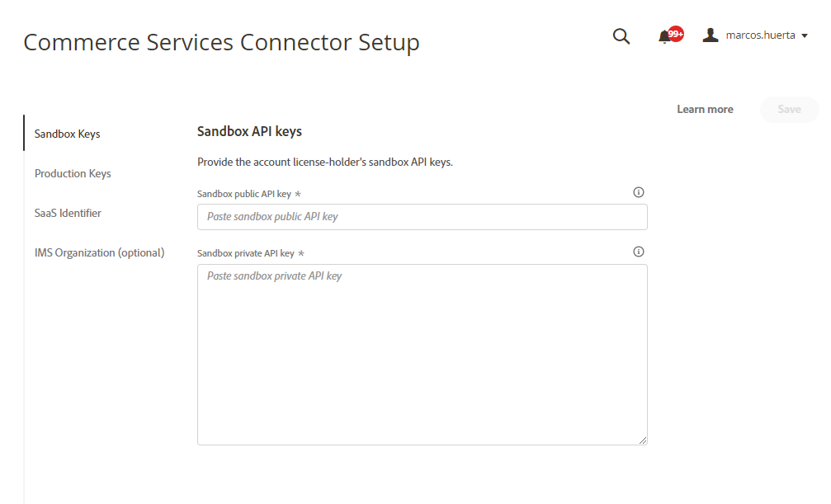831x504 pixels.
Task: Click the license-holder's sandbox API keys description
Action: tap(325, 163)
